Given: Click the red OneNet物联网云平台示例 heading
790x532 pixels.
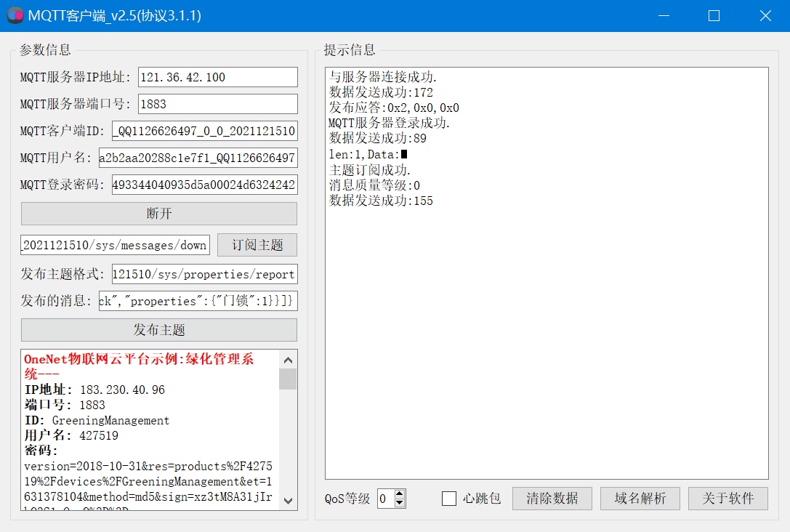Looking at the screenshot, I should tap(139, 366).
